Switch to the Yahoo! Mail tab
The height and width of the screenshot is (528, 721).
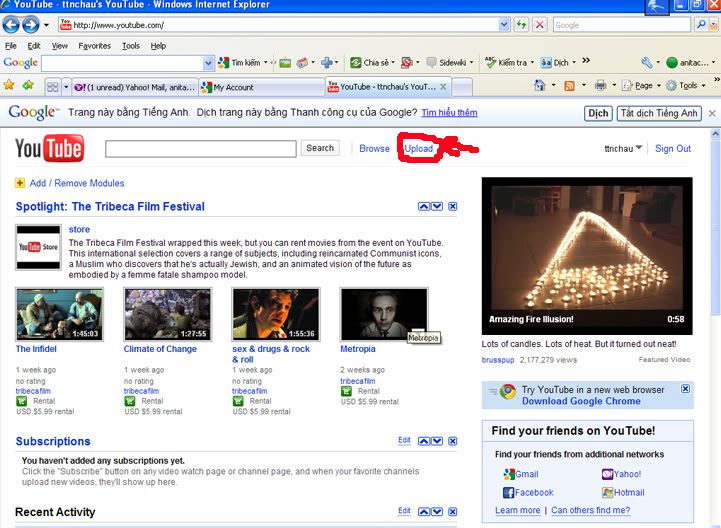135,87
